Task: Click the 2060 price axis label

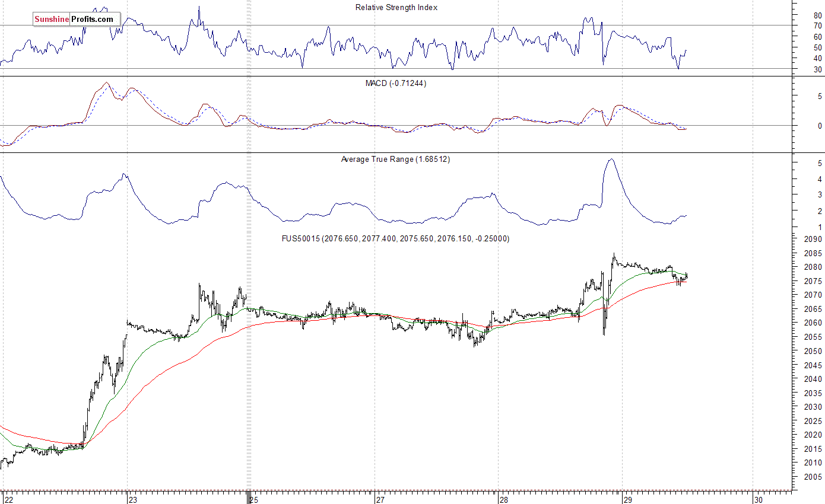Action: (x=813, y=323)
